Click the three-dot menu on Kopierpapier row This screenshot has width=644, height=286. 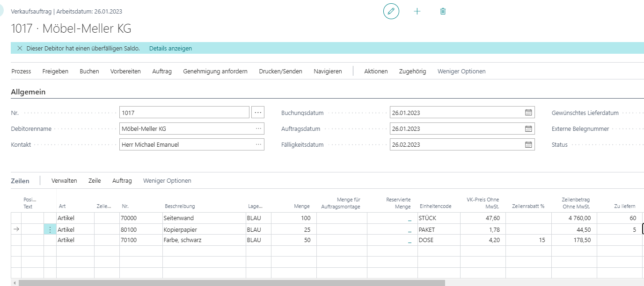point(50,229)
